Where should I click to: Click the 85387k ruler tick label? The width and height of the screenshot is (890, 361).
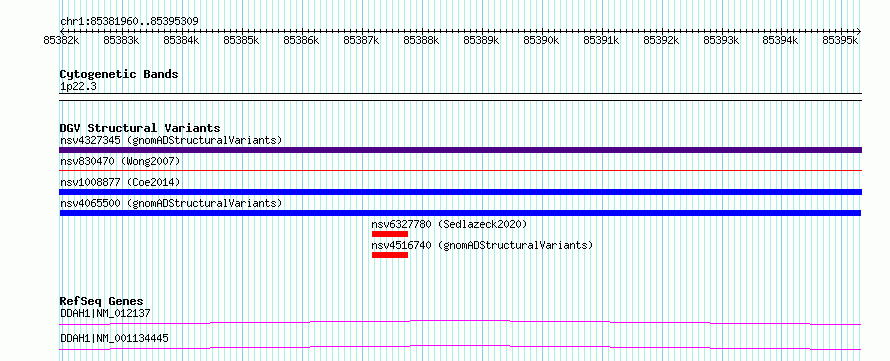(362, 40)
